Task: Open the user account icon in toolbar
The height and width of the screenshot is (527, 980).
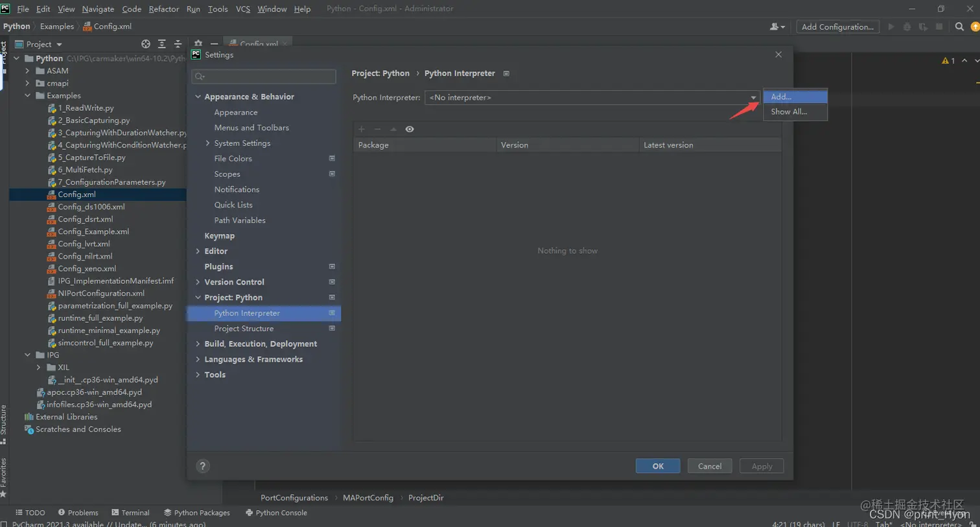Action: click(776, 27)
